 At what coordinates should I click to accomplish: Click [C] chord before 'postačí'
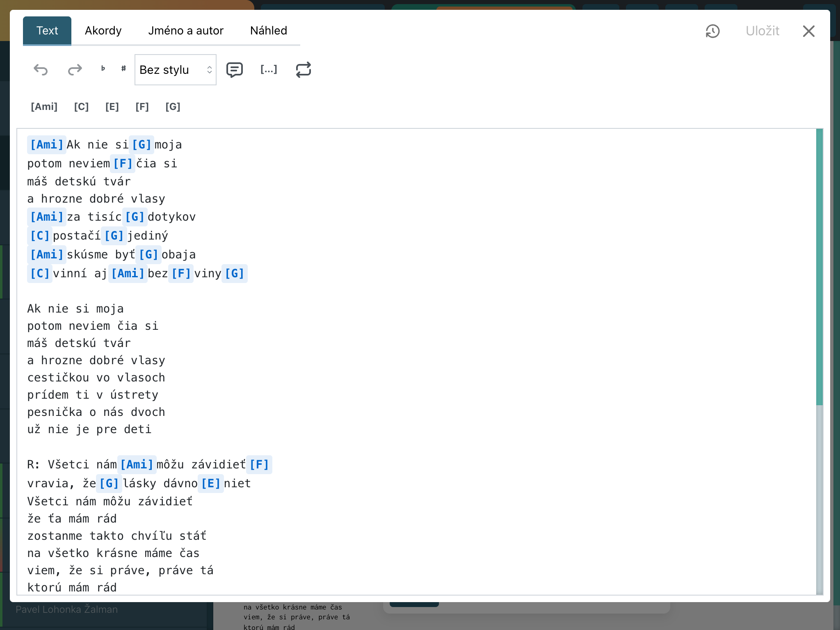40,235
